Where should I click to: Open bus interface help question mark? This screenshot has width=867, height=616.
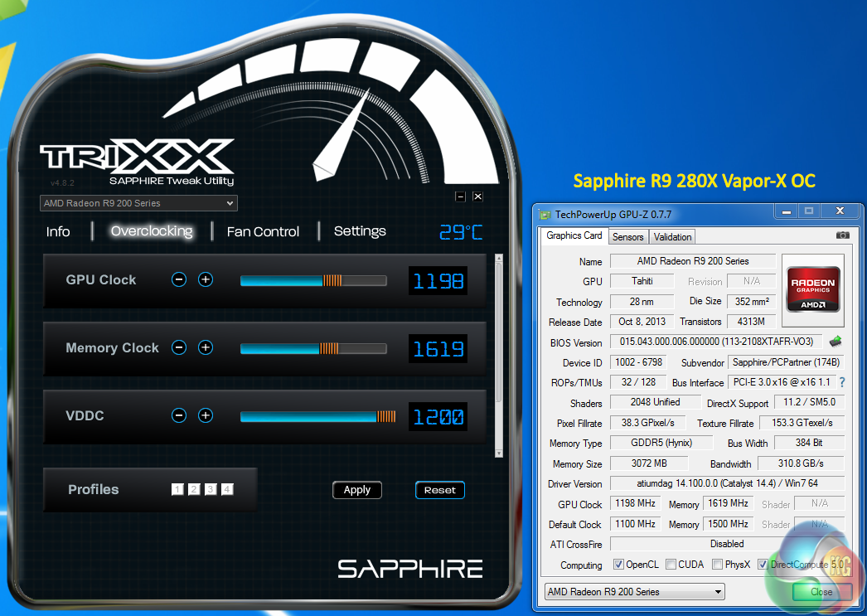coord(842,382)
